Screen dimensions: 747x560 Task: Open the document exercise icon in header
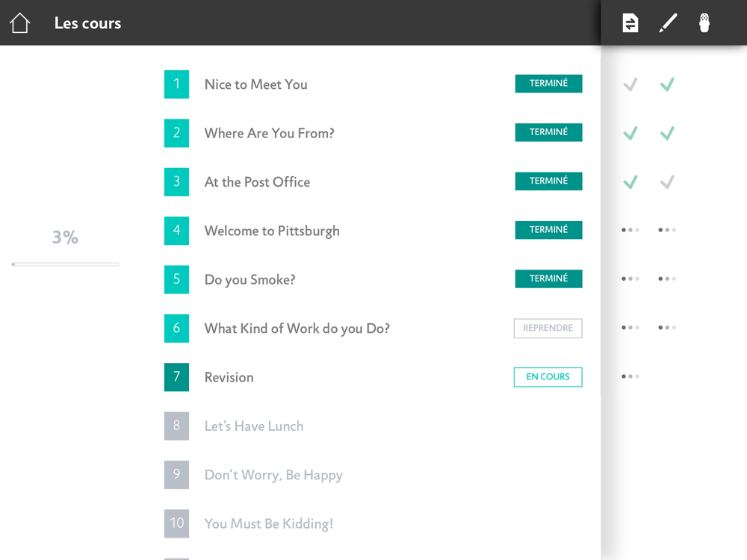click(630, 23)
